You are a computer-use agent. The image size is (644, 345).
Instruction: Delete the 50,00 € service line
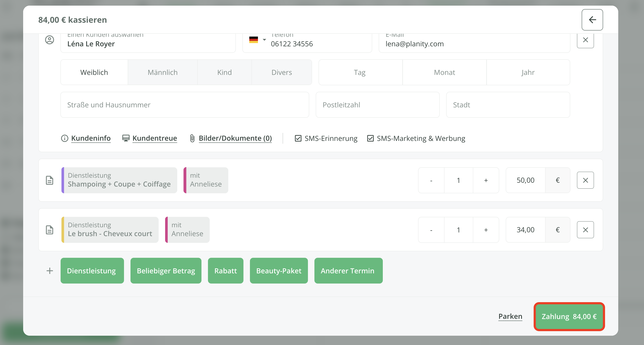click(x=585, y=180)
